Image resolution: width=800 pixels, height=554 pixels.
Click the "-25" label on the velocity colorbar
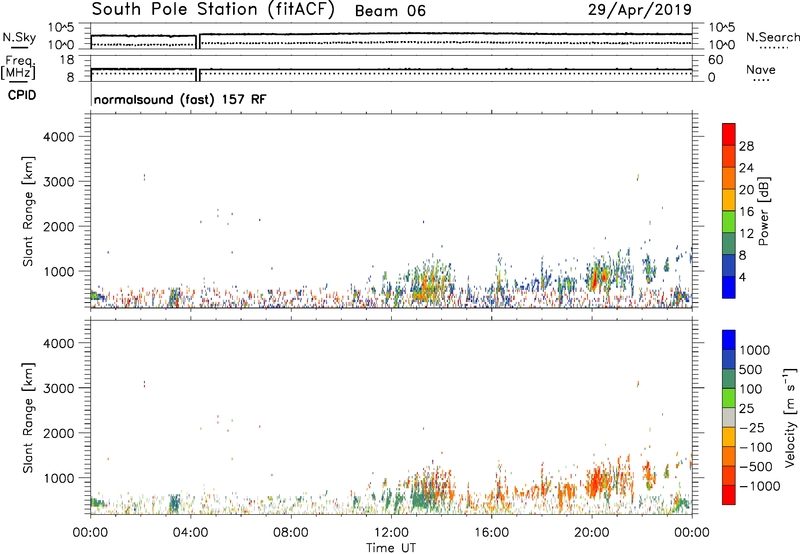(753, 428)
